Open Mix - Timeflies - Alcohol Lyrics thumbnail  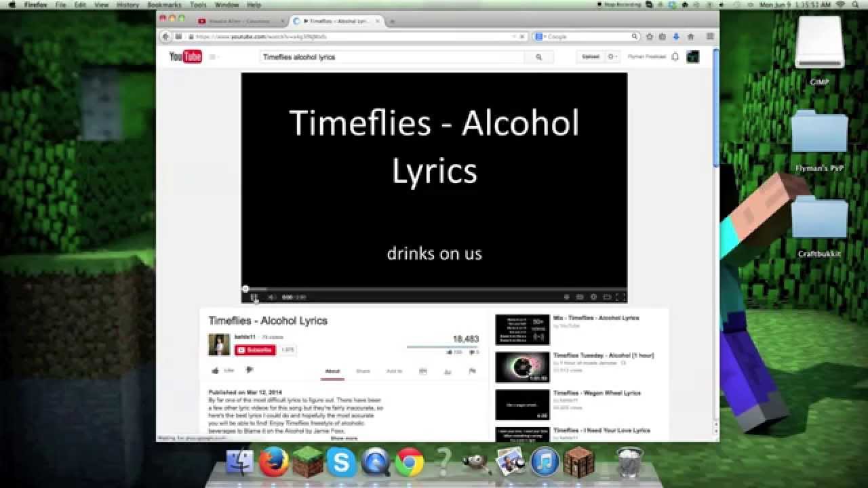click(x=522, y=329)
